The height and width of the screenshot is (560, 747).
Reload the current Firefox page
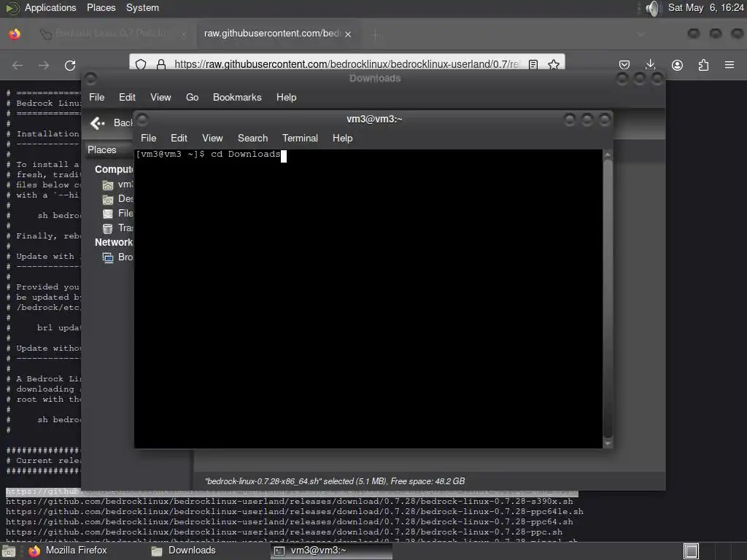click(x=70, y=65)
